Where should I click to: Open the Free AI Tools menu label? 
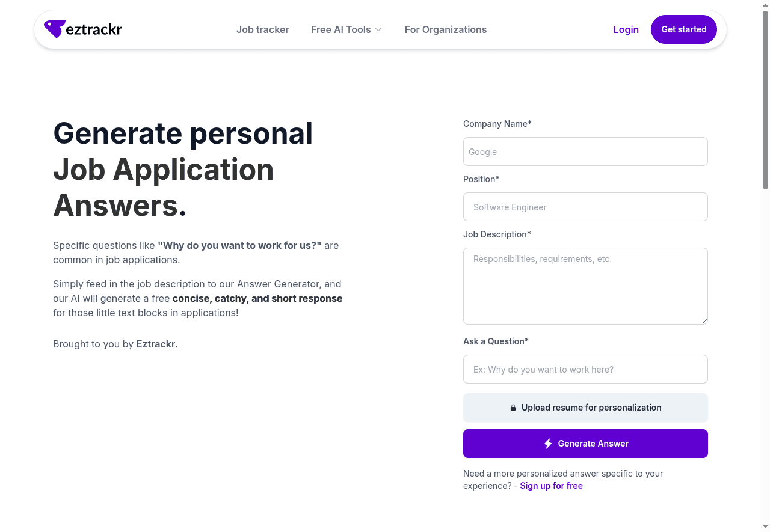[340, 29]
